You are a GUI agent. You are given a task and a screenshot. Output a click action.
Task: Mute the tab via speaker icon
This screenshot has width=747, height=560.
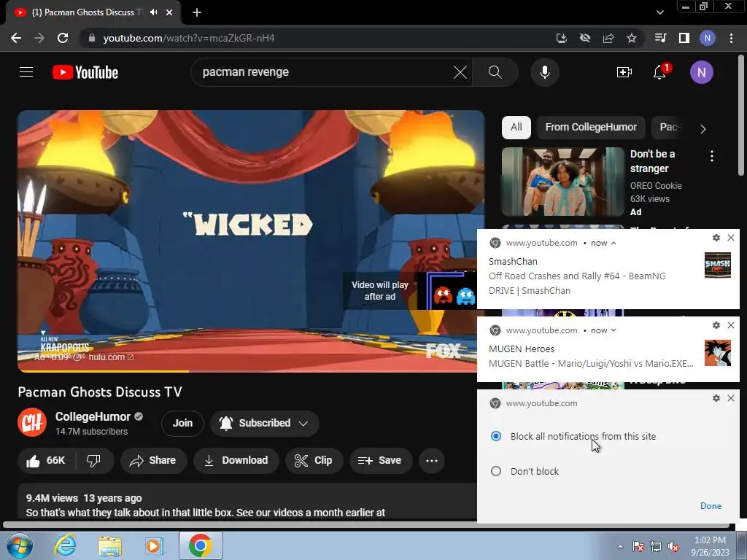click(153, 12)
